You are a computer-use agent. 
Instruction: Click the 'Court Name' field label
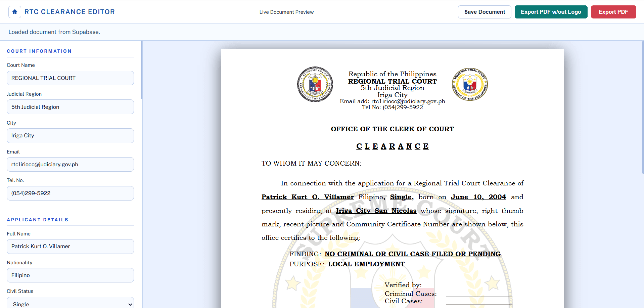pyautogui.click(x=21, y=65)
